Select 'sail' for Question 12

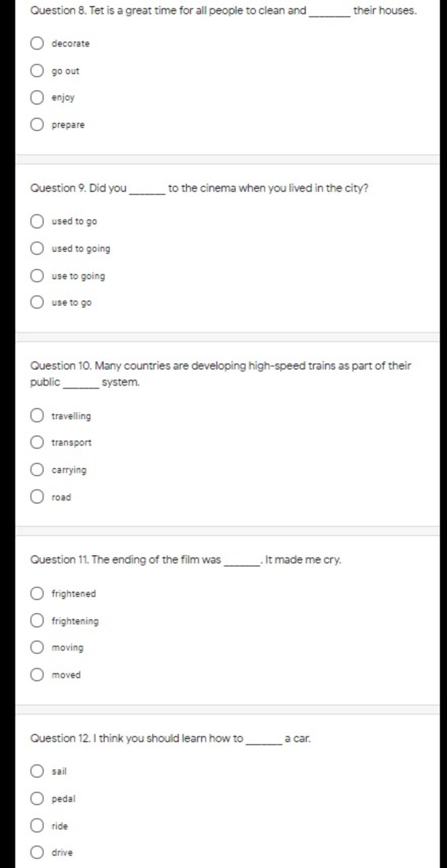37,771
